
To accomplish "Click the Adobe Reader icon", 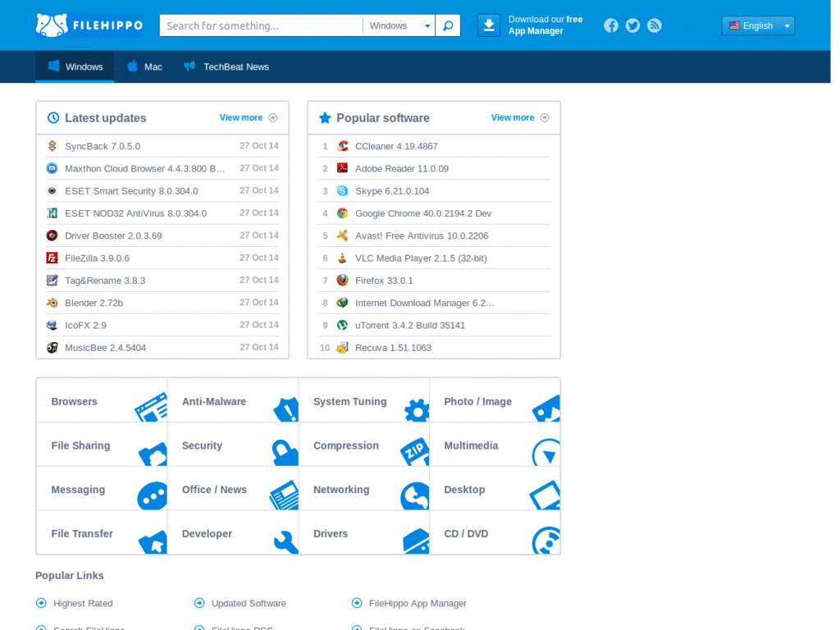I will point(342,168).
